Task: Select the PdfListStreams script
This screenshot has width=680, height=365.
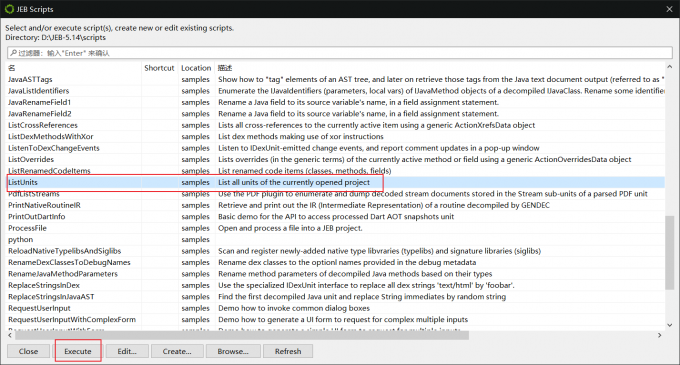Action: click(33, 194)
